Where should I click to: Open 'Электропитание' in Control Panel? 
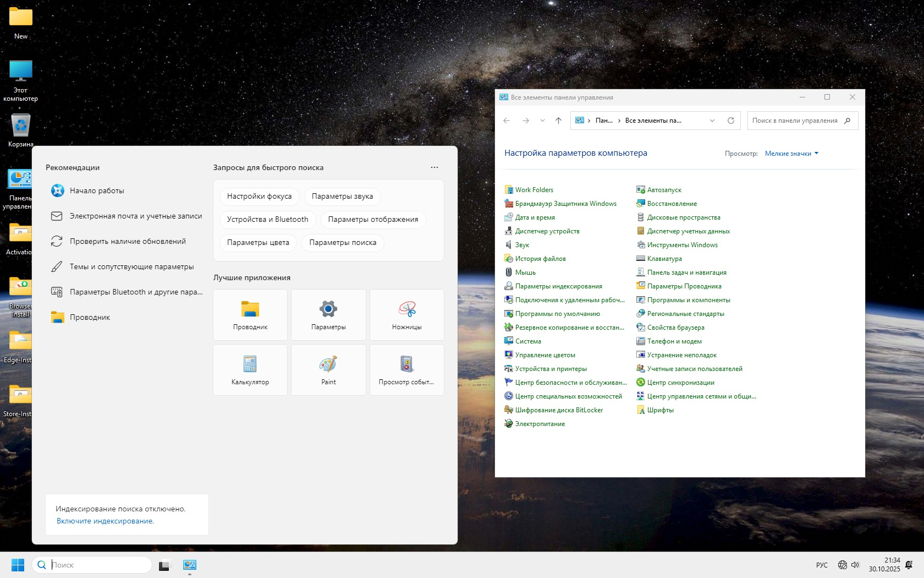(x=540, y=424)
